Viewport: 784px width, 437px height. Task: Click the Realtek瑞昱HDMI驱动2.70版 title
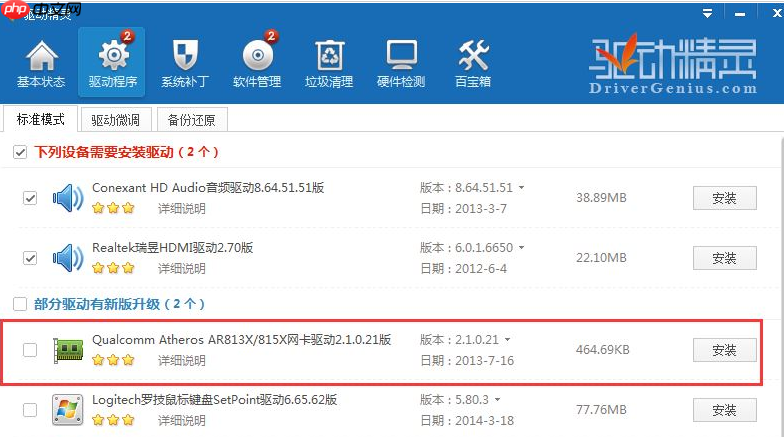[x=172, y=248]
